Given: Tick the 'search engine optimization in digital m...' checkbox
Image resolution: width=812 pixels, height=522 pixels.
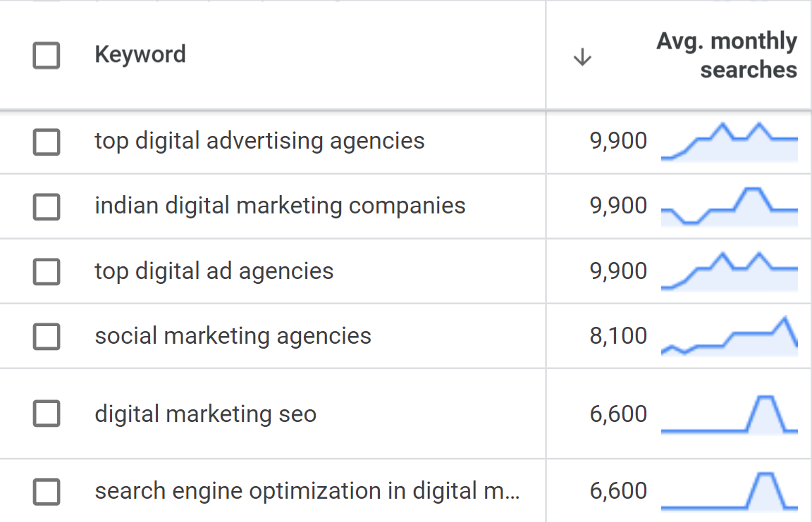Looking at the screenshot, I should coord(47,492).
